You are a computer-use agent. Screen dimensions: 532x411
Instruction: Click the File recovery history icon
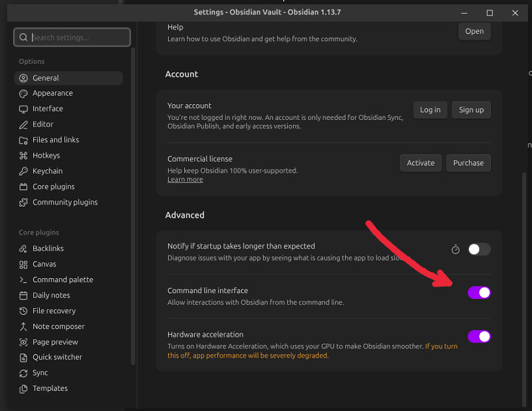[23, 311]
